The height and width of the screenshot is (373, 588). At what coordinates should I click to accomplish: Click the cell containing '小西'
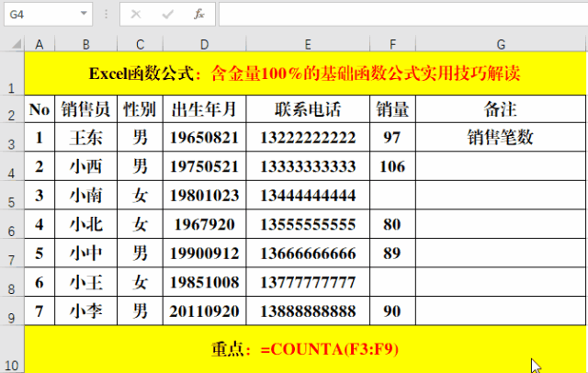[x=85, y=166]
